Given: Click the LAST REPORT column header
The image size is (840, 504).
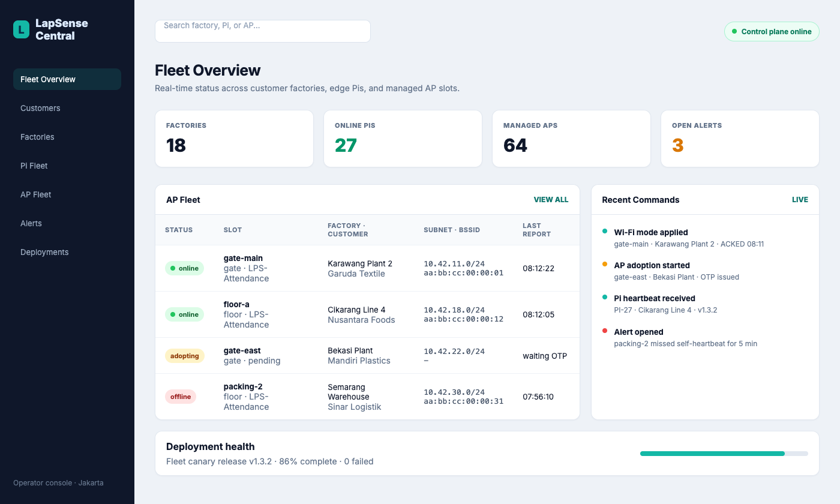Looking at the screenshot, I should pyautogui.click(x=536, y=230).
